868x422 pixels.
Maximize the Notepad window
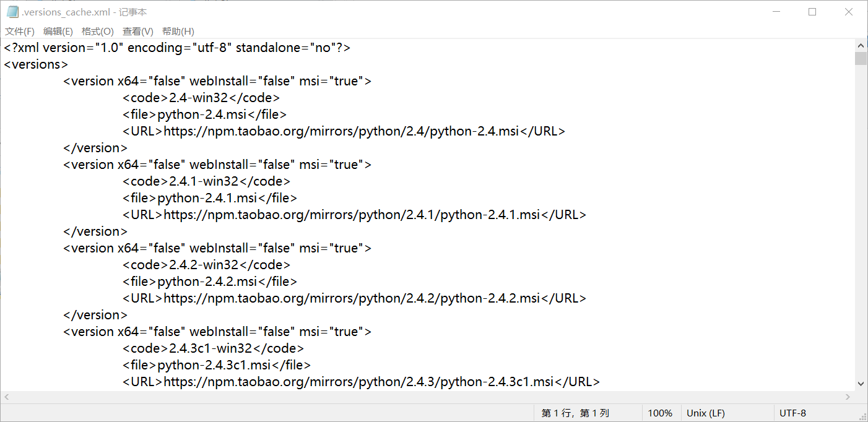(x=812, y=12)
